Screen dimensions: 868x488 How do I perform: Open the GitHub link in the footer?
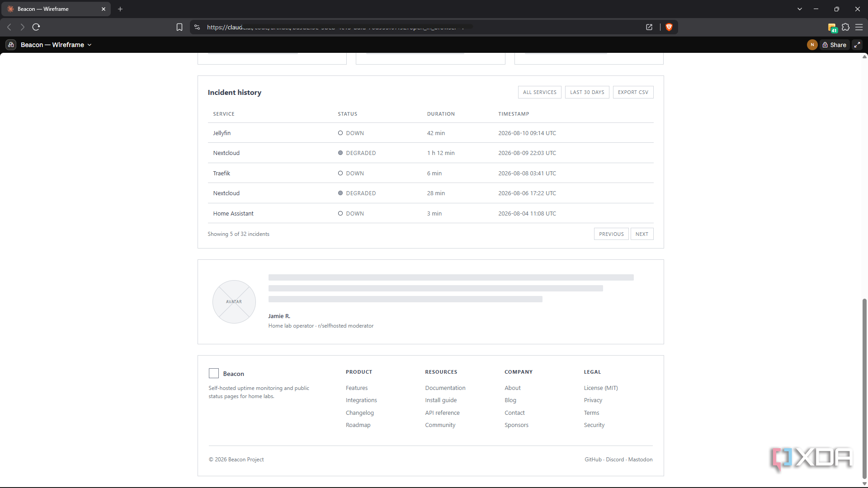pos(593,459)
